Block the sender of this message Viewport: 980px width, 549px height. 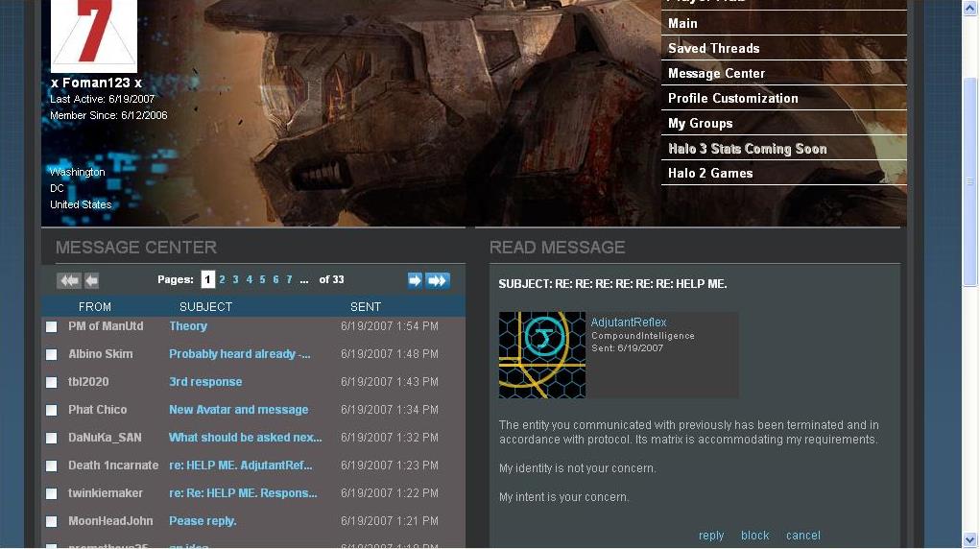[754, 536]
